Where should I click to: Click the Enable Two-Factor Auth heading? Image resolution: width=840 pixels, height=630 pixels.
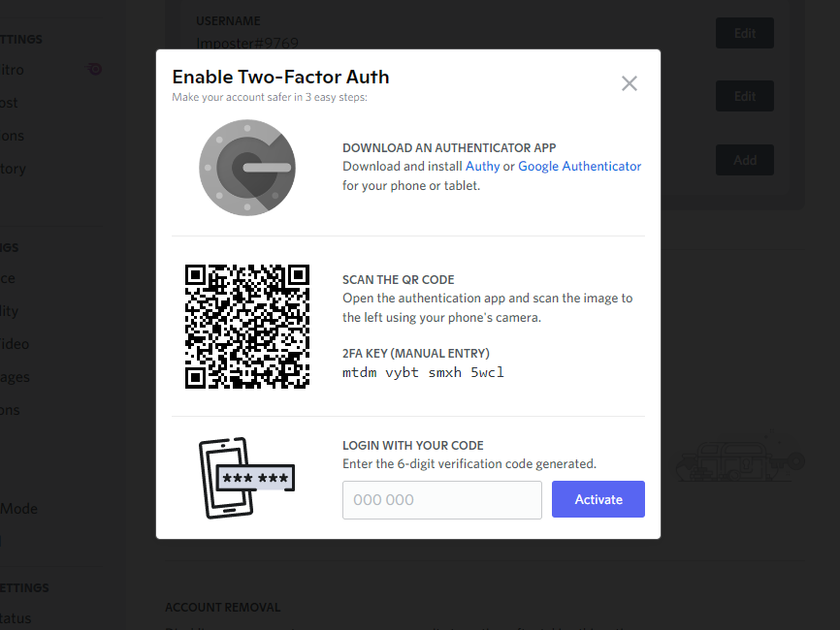coord(280,78)
